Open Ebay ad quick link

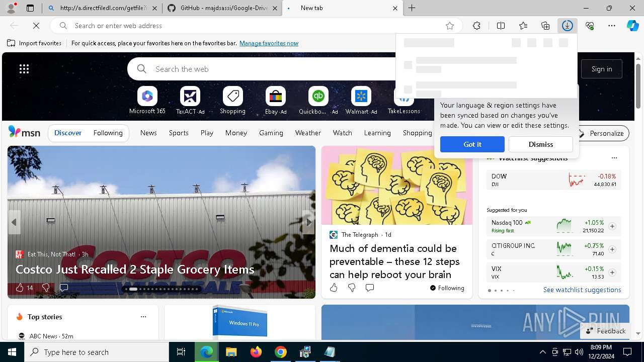tap(275, 101)
